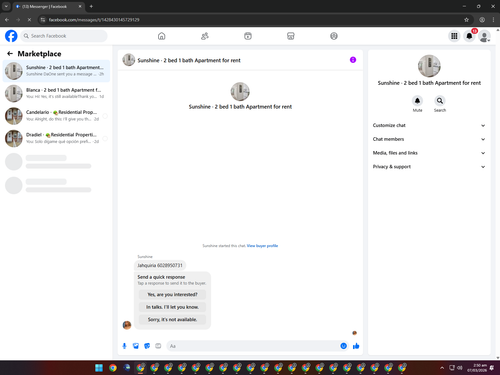Click the purple conversation info icon
This screenshot has height=375, width=500.
pos(353,60)
